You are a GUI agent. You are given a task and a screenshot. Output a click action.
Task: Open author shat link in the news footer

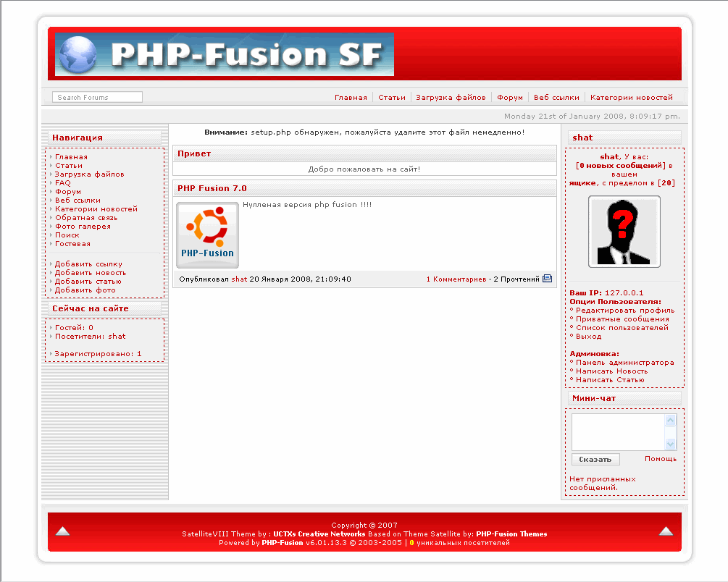click(x=239, y=279)
